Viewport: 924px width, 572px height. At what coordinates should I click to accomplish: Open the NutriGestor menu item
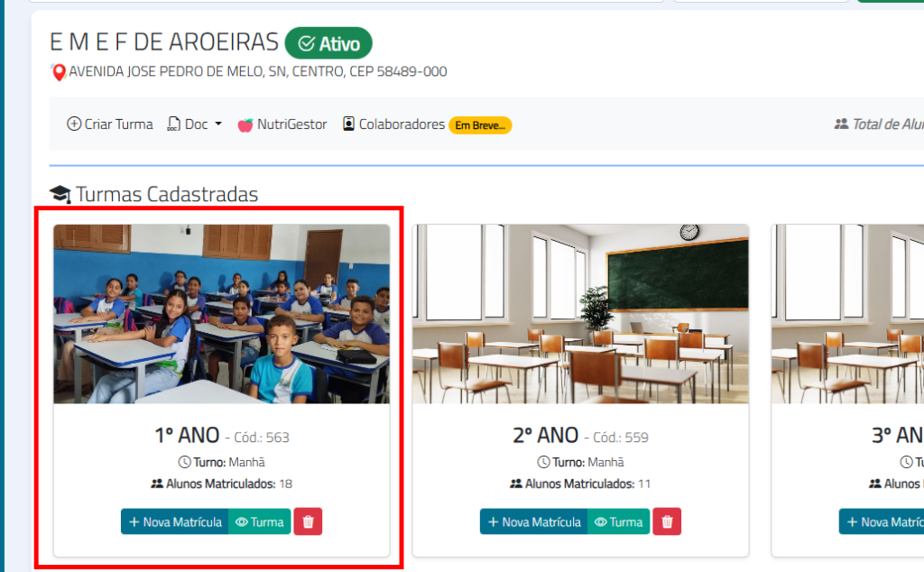pyautogui.click(x=291, y=125)
